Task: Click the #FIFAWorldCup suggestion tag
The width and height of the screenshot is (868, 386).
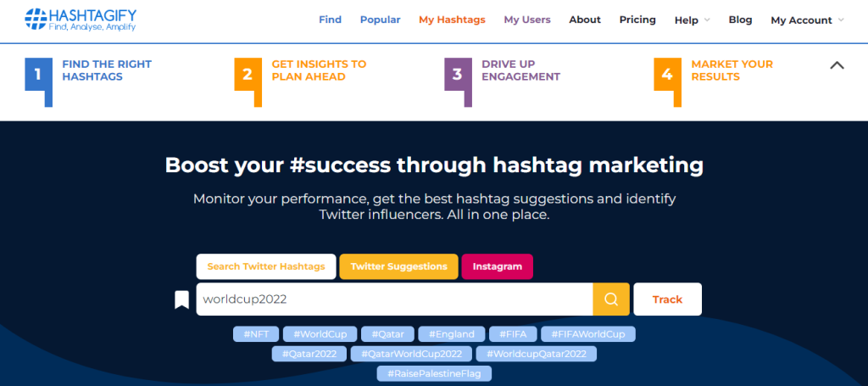Action: (588, 334)
